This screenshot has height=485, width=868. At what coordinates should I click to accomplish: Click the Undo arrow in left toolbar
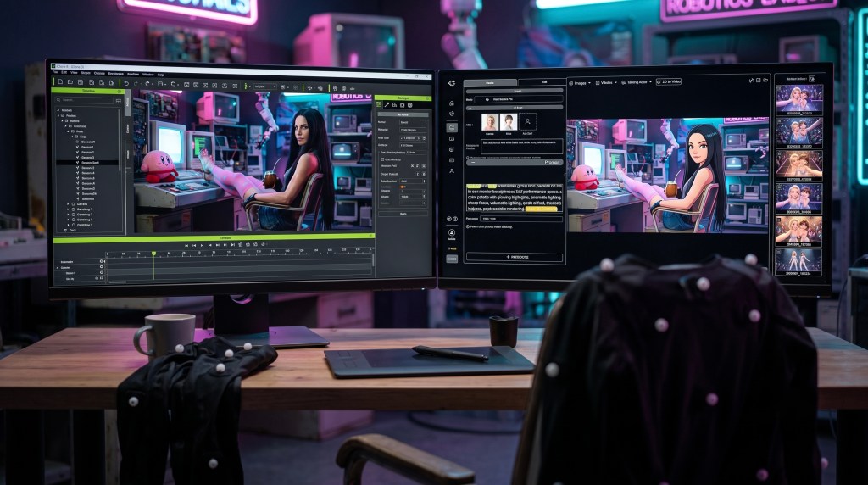tap(126, 84)
